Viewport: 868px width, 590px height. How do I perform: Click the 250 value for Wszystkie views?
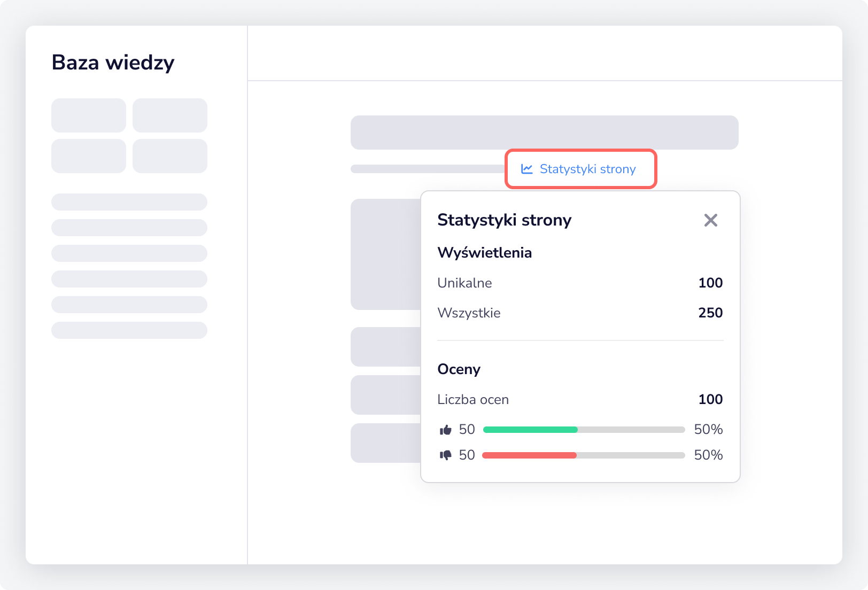(710, 313)
